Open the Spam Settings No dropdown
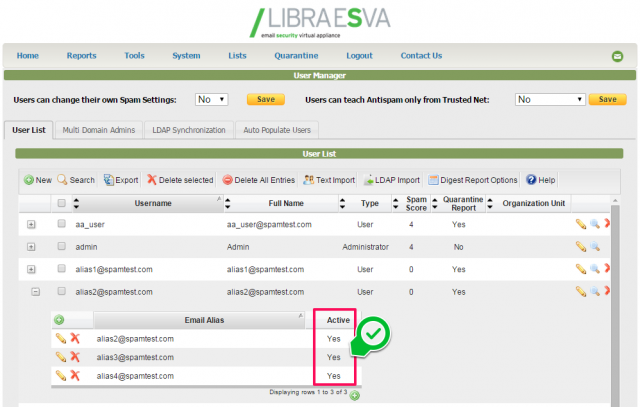This screenshot has height=407, width=640. 211,100
